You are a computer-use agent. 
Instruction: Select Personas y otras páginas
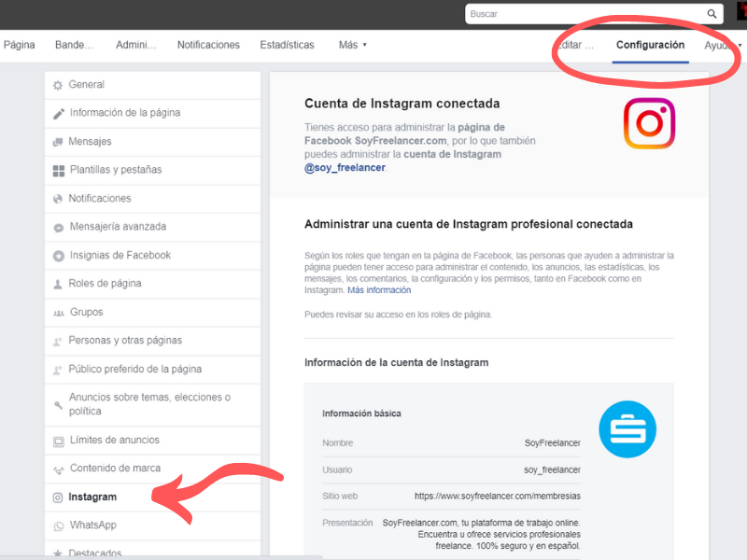coord(152,341)
